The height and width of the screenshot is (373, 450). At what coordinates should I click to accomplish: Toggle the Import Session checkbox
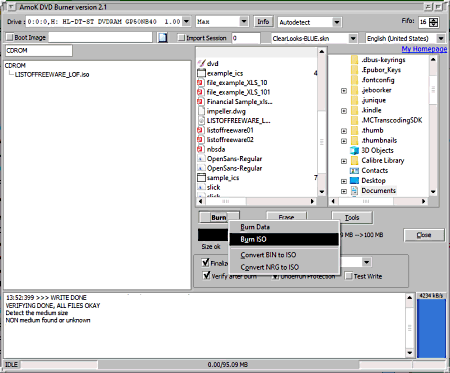(181, 38)
